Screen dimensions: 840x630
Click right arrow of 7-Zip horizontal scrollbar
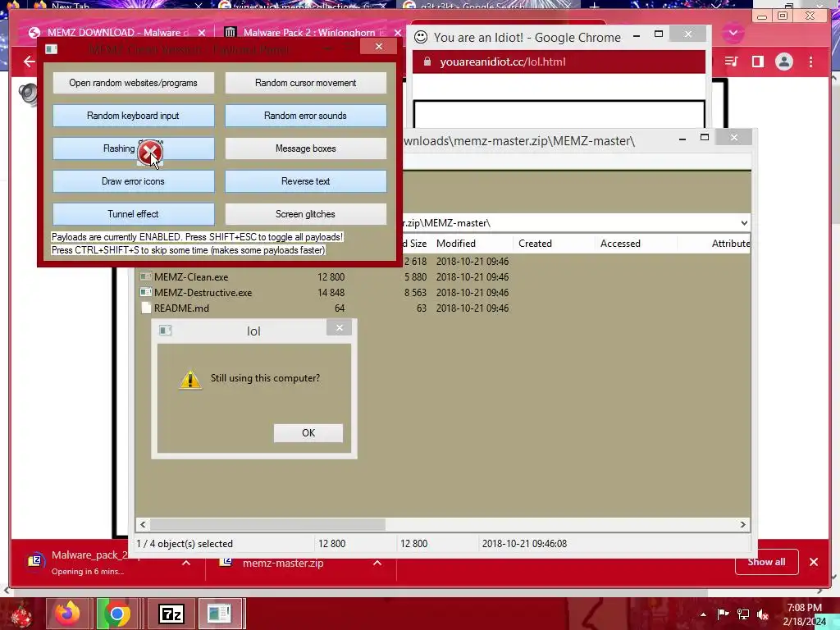pos(742,524)
